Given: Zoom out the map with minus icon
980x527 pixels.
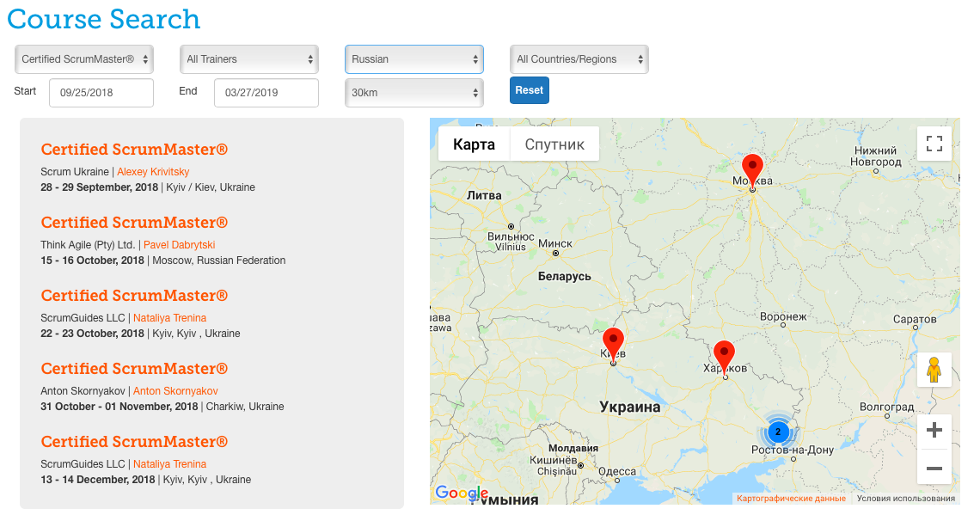Looking at the screenshot, I should pyautogui.click(x=934, y=468).
